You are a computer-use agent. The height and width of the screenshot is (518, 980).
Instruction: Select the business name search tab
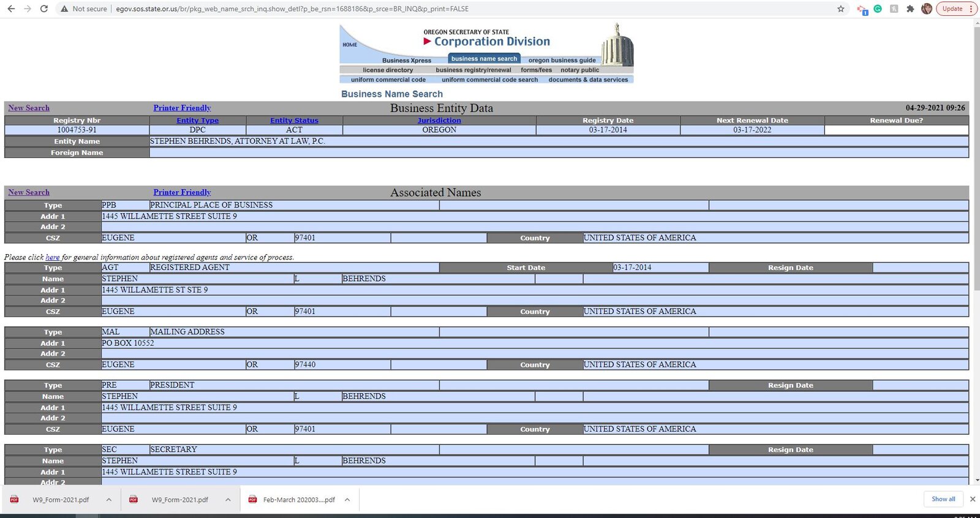(484, 59)
